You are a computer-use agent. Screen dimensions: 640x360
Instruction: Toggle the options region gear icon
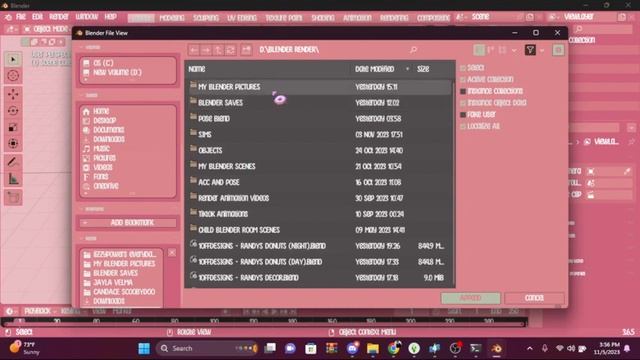click(558, 50)
